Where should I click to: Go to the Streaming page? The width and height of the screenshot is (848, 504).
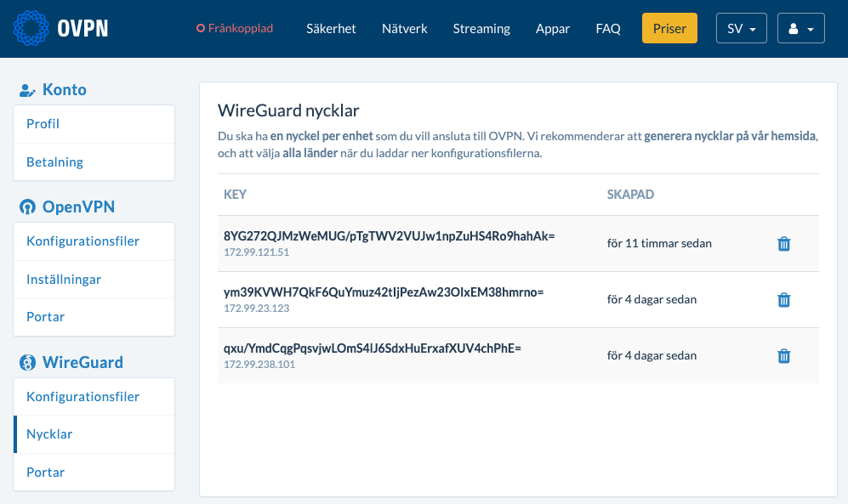(x=481, y=29)
